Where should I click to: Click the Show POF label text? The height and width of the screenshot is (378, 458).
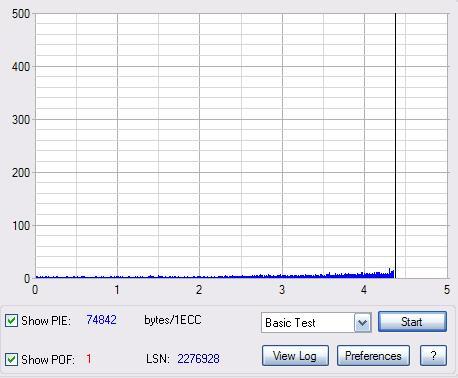click(48, 360)
